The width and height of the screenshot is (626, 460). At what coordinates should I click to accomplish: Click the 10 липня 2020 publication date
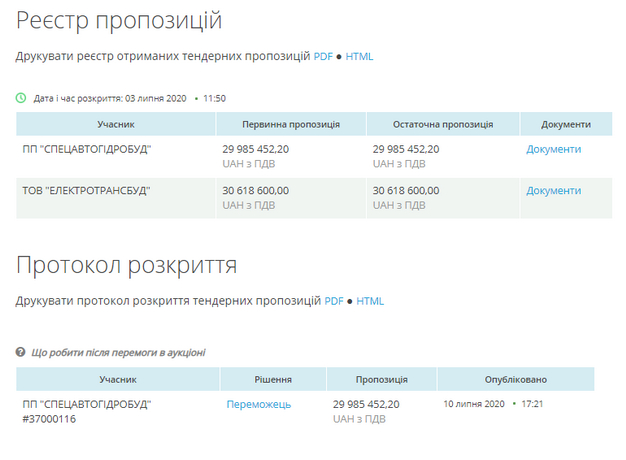[474, 404]
